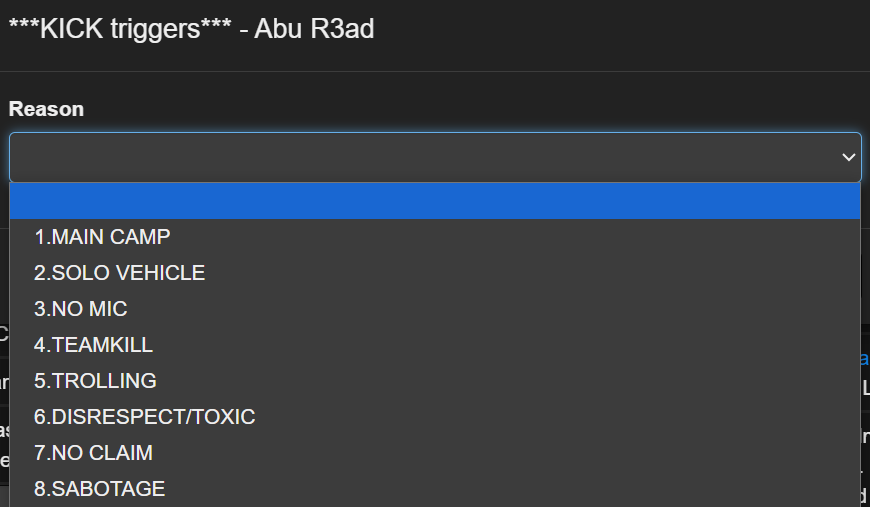Viewport: 870px width, 507px height.
Task: Open the partially visible blue link at right edge
Action: [x=865, y=358]
